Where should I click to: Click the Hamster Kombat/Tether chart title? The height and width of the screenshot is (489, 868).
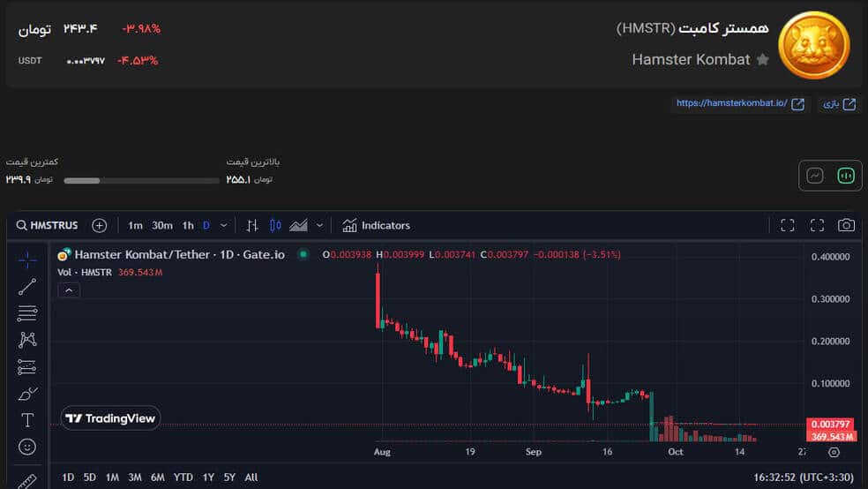click(x=179, y=255)
